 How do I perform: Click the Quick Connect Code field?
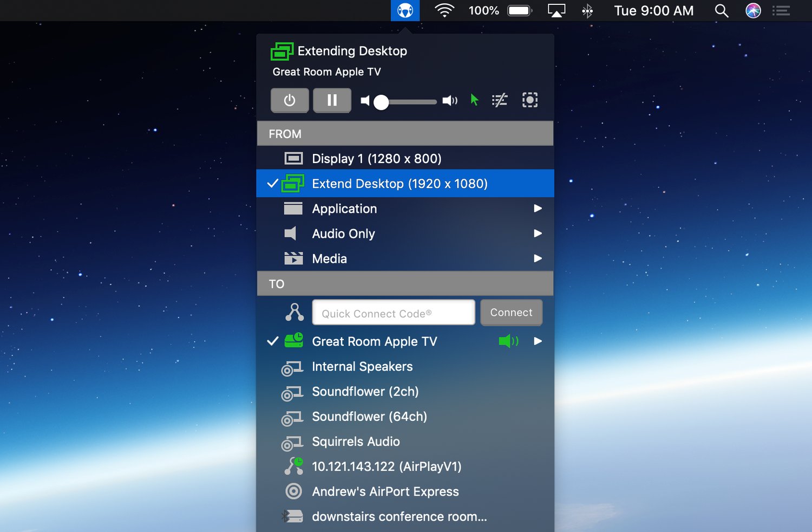393,313
